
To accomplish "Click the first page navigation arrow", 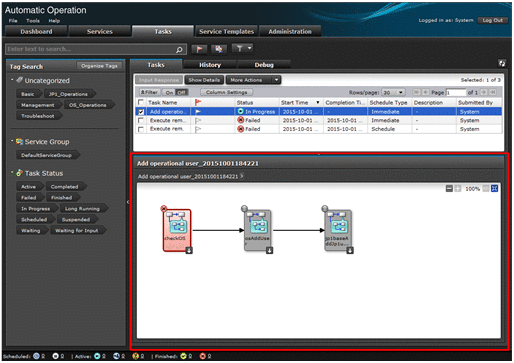I will pyautogui.click(x=416, y=92).
